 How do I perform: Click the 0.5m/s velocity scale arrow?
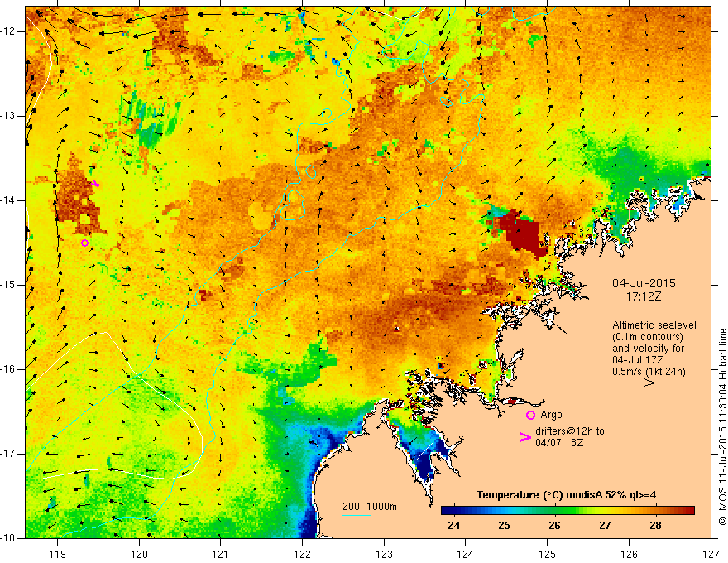pyautogui.click(x=638, y=383)
